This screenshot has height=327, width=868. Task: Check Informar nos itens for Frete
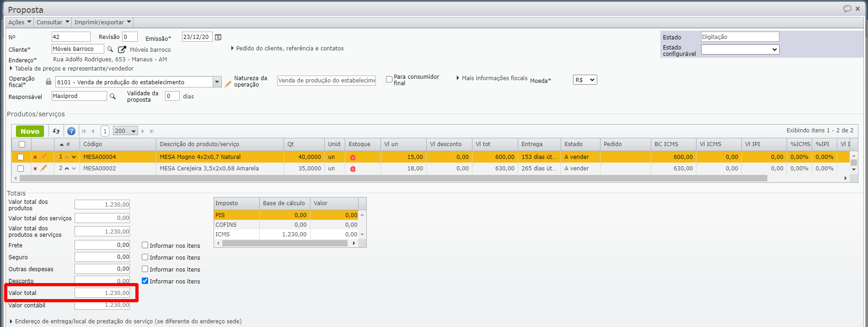point(145,245)
